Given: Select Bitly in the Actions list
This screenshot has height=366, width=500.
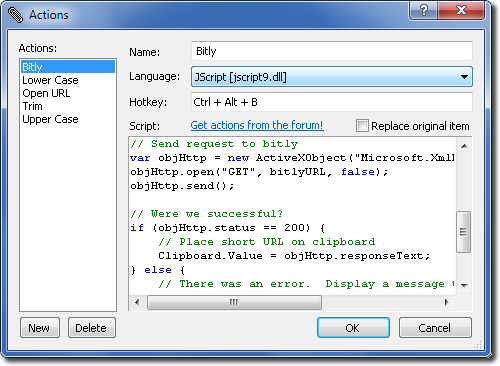Looking at the screenshot, I should 68,67.
